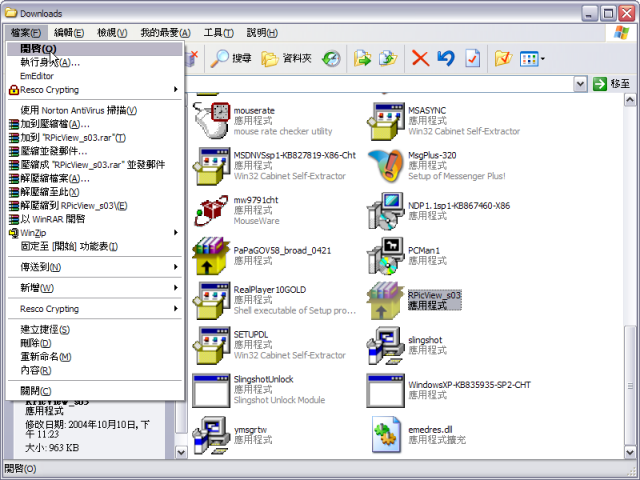Choose Compress to "RPicView_s03.rar" and email entry
This screenshot has height=480, width=640.
click(x=95, y=165)
